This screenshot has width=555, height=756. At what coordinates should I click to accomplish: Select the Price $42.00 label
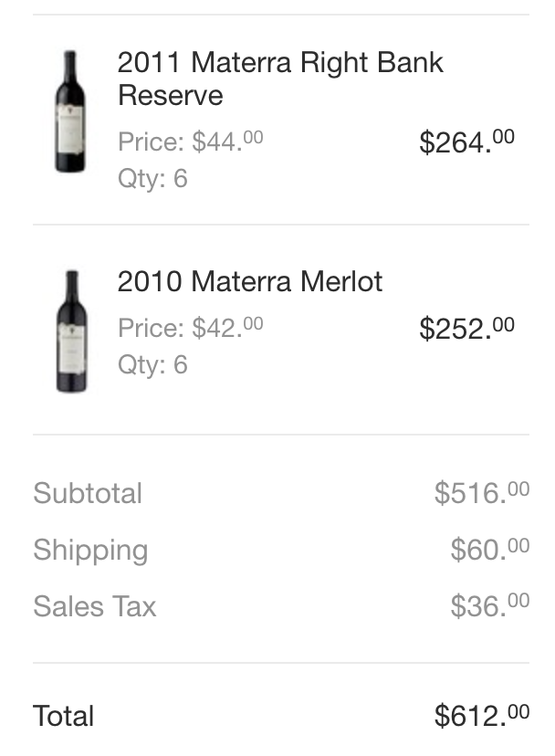point(191,328)
